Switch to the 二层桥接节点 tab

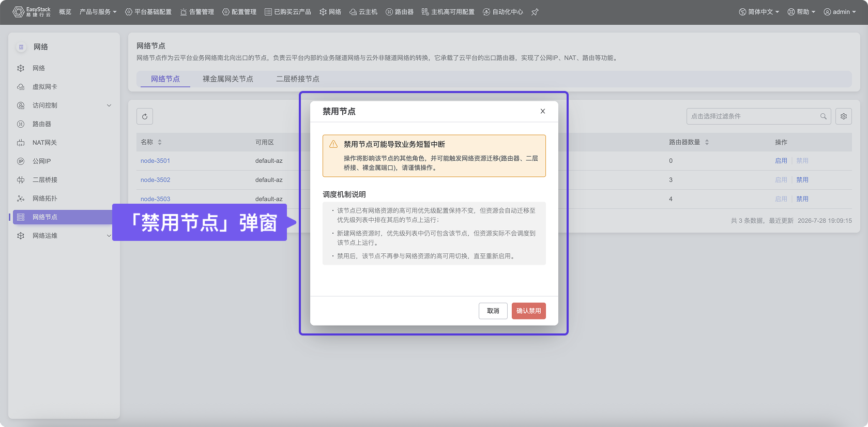point(298,79)
